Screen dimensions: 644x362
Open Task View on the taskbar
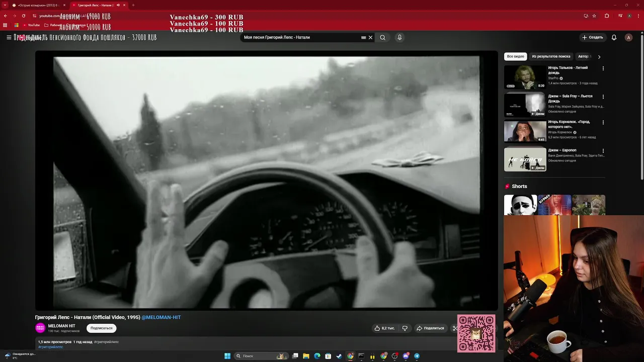pyautogui.click(x=295, y=356)
